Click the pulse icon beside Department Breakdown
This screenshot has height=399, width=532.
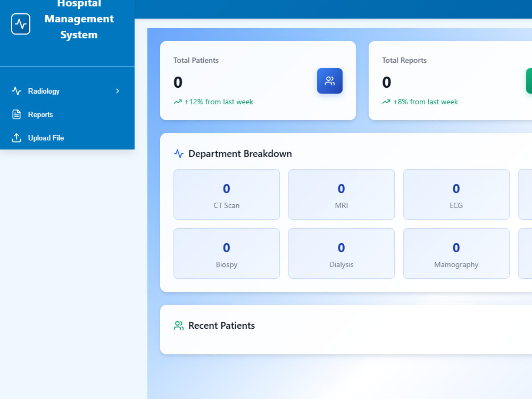pyautogui.click(x=178, y=154)
